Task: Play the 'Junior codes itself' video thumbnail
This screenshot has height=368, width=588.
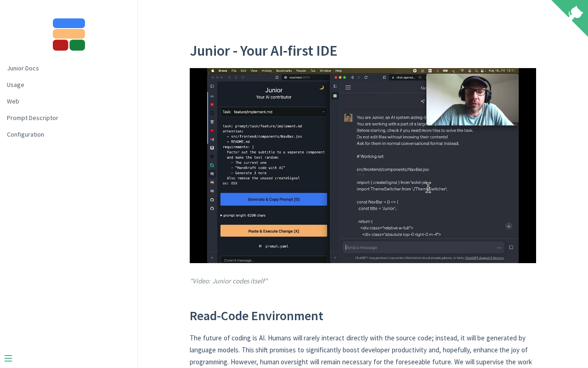Action: tap(363, 166)
